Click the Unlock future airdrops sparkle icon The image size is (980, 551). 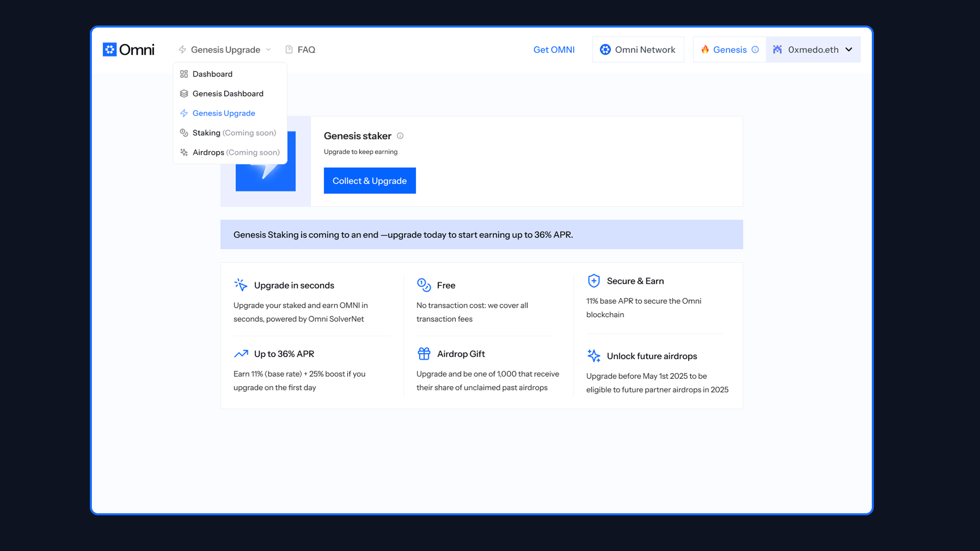[x=594, y=356]
